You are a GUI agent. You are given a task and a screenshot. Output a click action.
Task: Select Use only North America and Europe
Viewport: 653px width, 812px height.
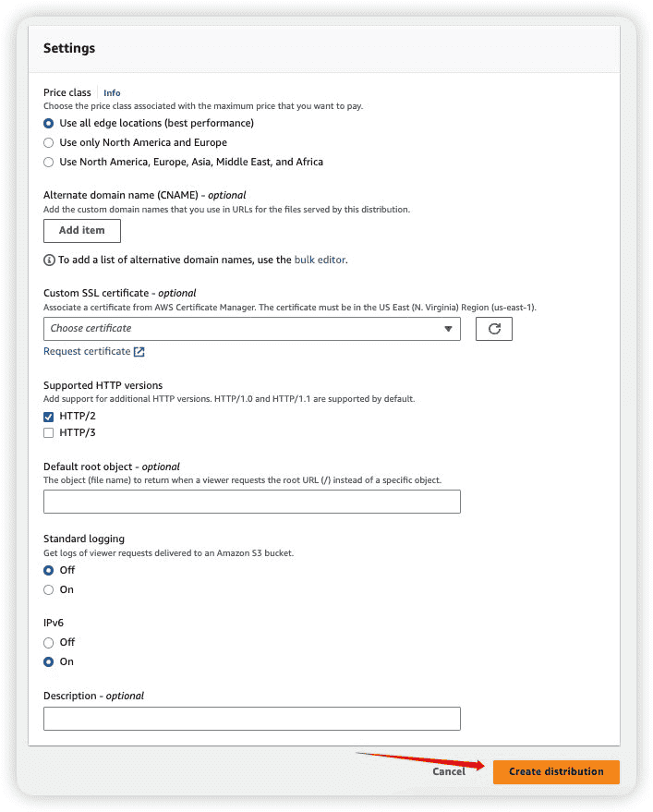coord(49,142)
